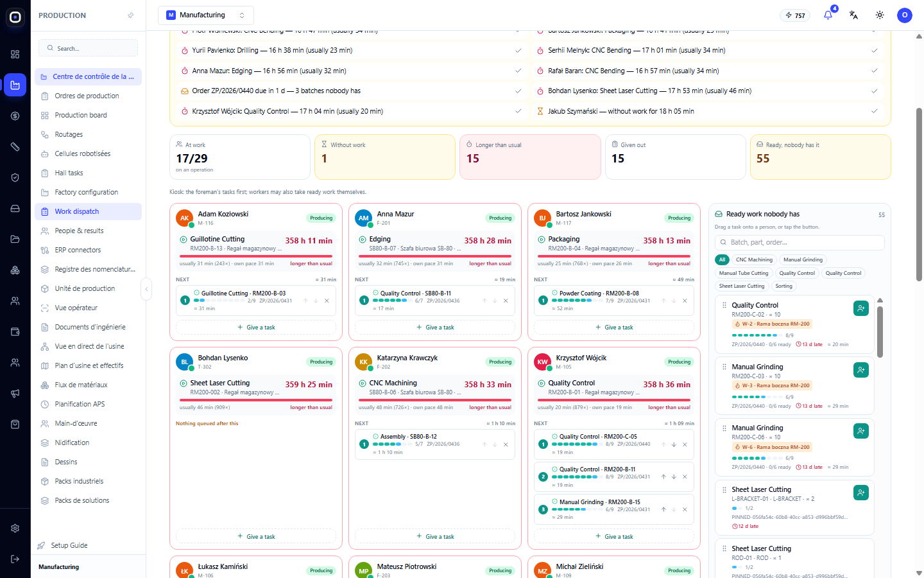
Task: Assign Manual Grinding RM200-C-06 to a person
Action: click(x=861, y=431)
